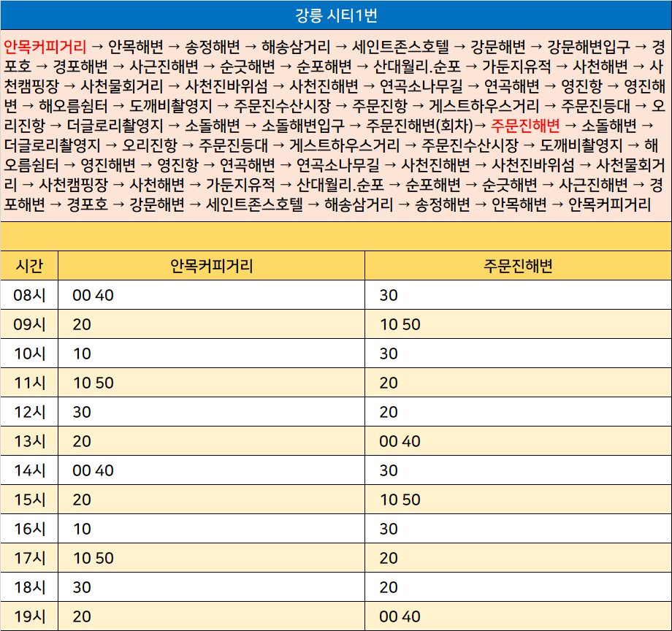The image size is (672, 631).
Task: Click the '강릉 시티1번' title banner
Action: click(x=336, y=15)
